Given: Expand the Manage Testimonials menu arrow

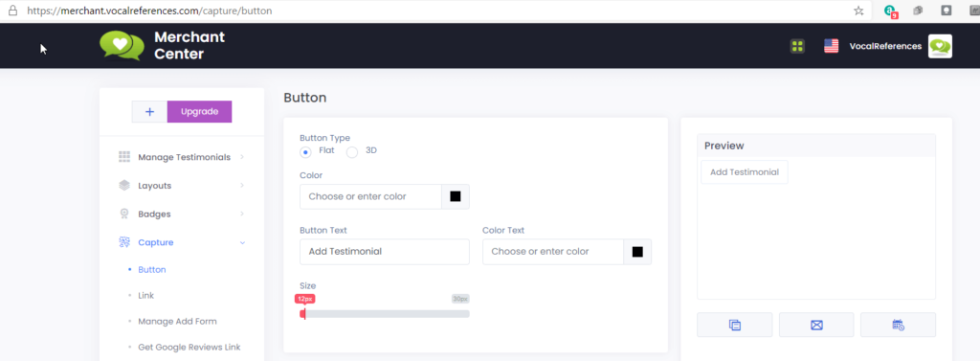Looking at the screenshot, I should pyautogui.click(x=242, y=157).
